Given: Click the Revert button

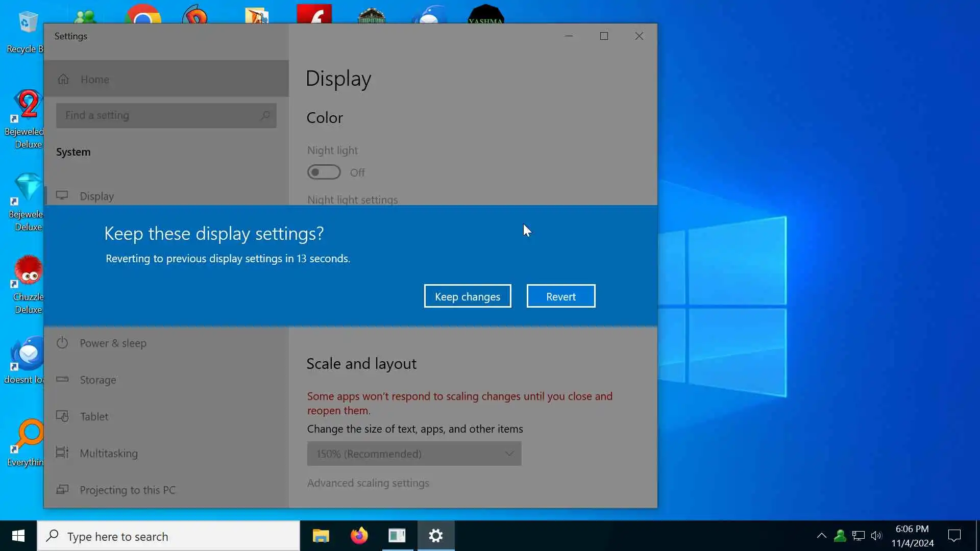Looking at the screenshot, I should pos(560,296).
